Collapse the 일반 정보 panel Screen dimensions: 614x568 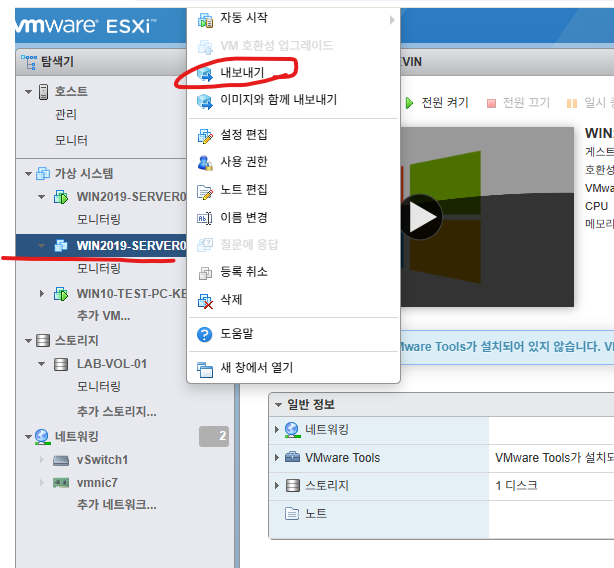(278, 405)
